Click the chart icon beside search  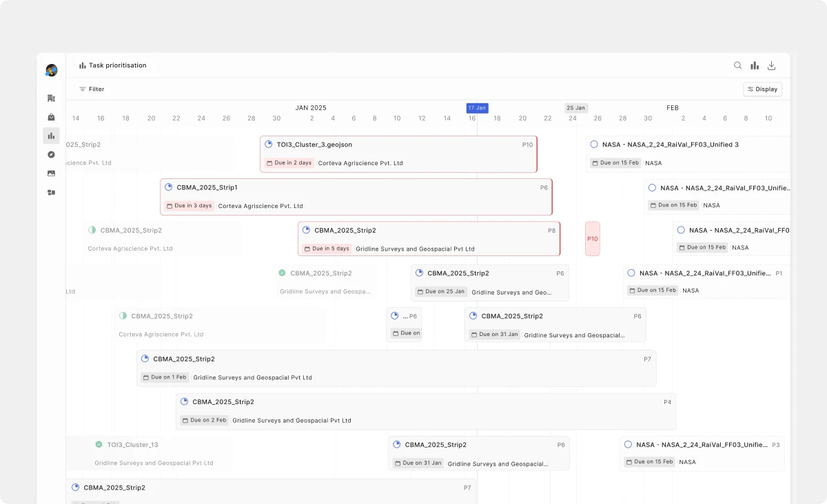pyautogui.click(x=755, y=65)
